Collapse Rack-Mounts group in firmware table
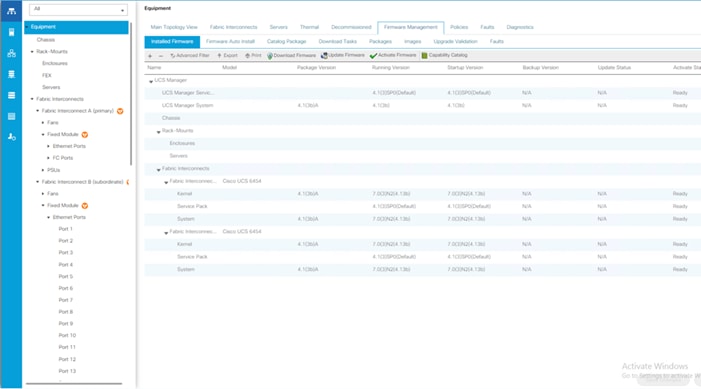This screenshot has height=389, width=701. pos(158,131)
